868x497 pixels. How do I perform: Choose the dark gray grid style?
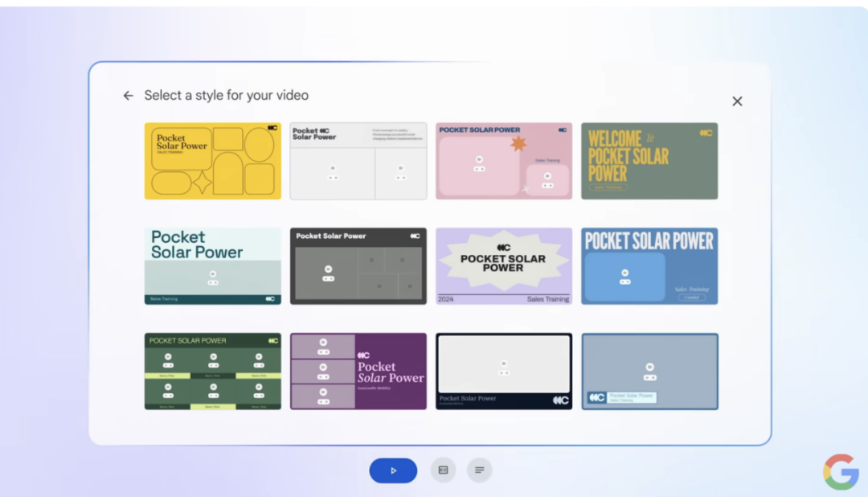[x=358, y=266]
